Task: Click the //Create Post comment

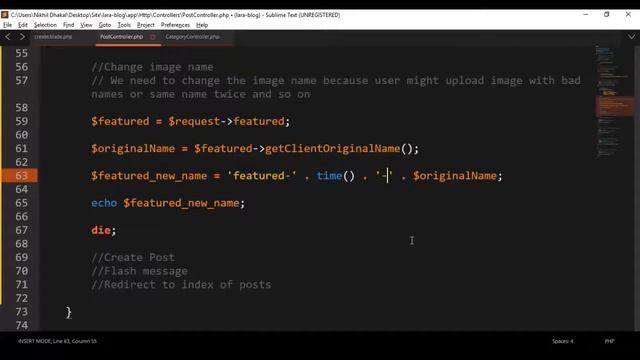Action: click(x=133, y=258)
